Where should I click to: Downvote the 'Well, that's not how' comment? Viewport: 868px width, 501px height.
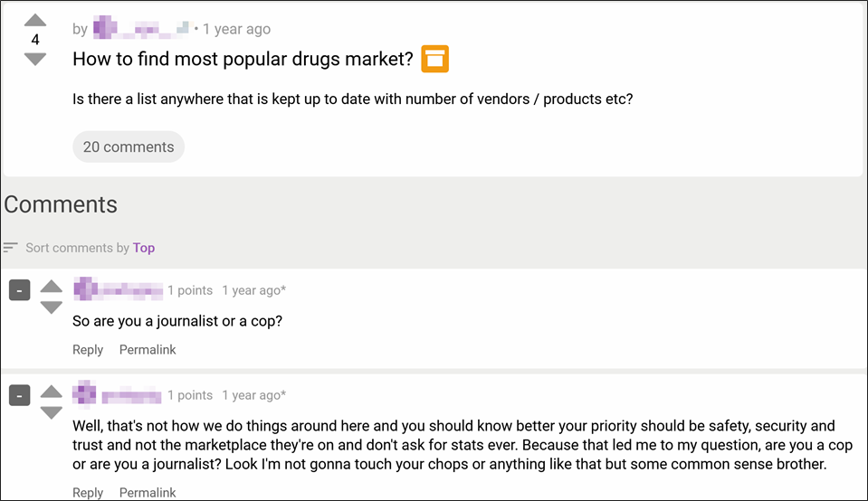click(52, 412)
